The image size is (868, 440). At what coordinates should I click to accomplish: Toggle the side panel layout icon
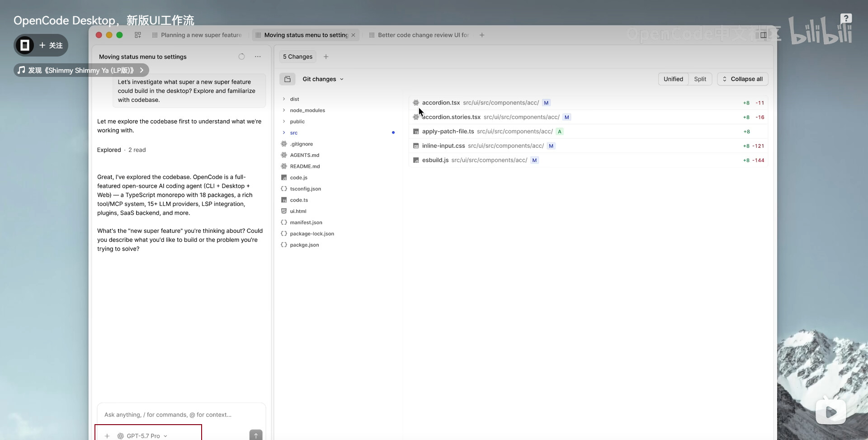(763, 35)
